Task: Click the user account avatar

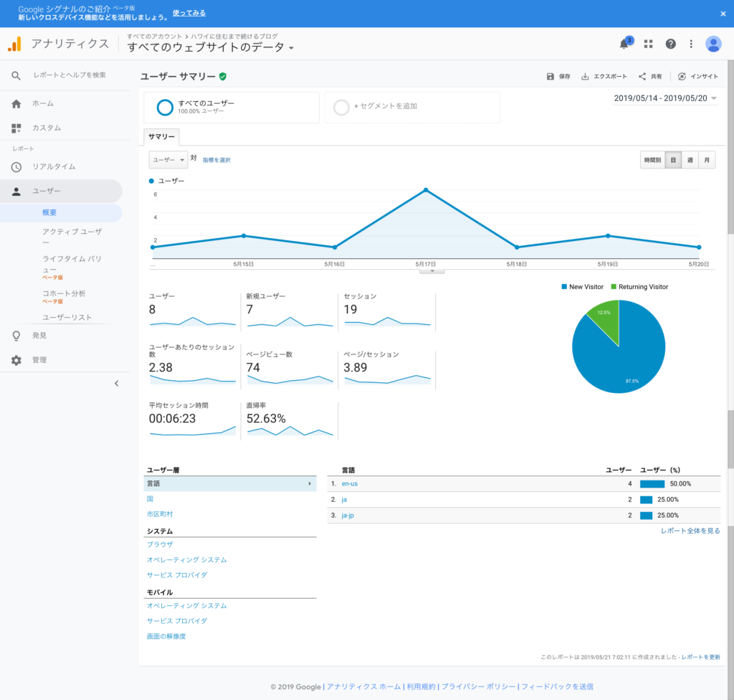Action: tap(713, 44)
